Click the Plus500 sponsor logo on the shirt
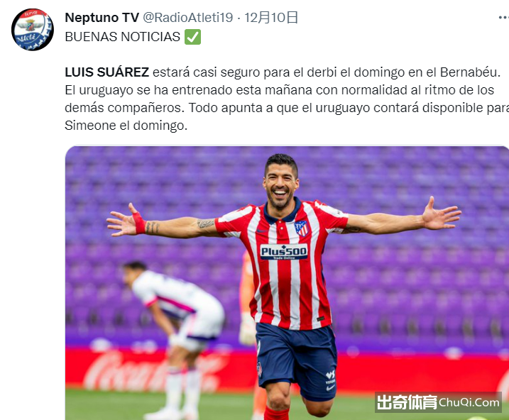Screen dimensions: 509x420 [284, 252]
